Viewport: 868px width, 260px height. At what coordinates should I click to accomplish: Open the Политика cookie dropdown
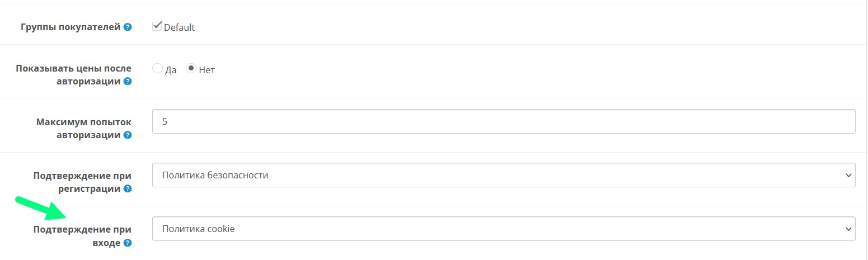tap(504, 229)
